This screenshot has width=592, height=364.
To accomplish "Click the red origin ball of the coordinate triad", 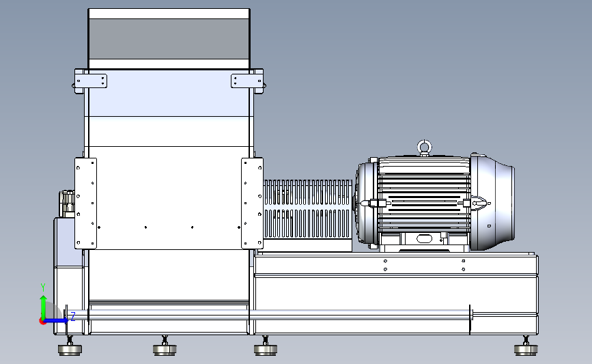I will click(x=42, y=322).
